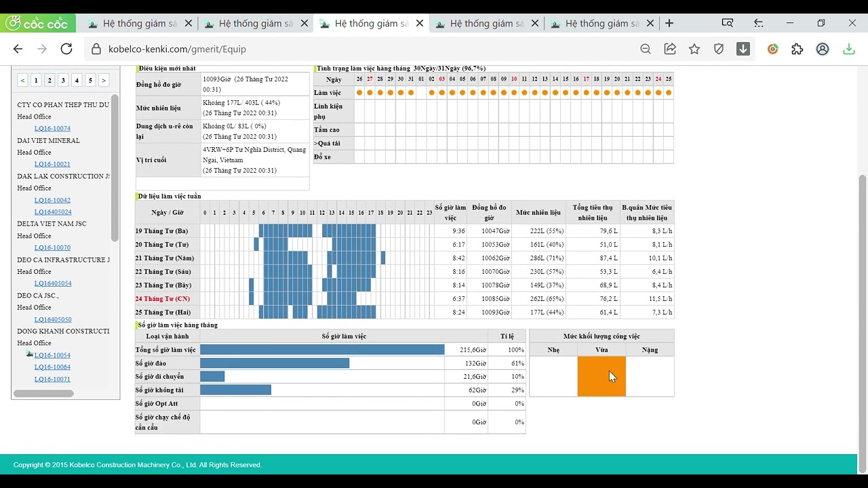Viewport: 868px width, 488px height.
Task: Click DELTA VIET NAM JSC company name
Action: click(x=52, y=224)
